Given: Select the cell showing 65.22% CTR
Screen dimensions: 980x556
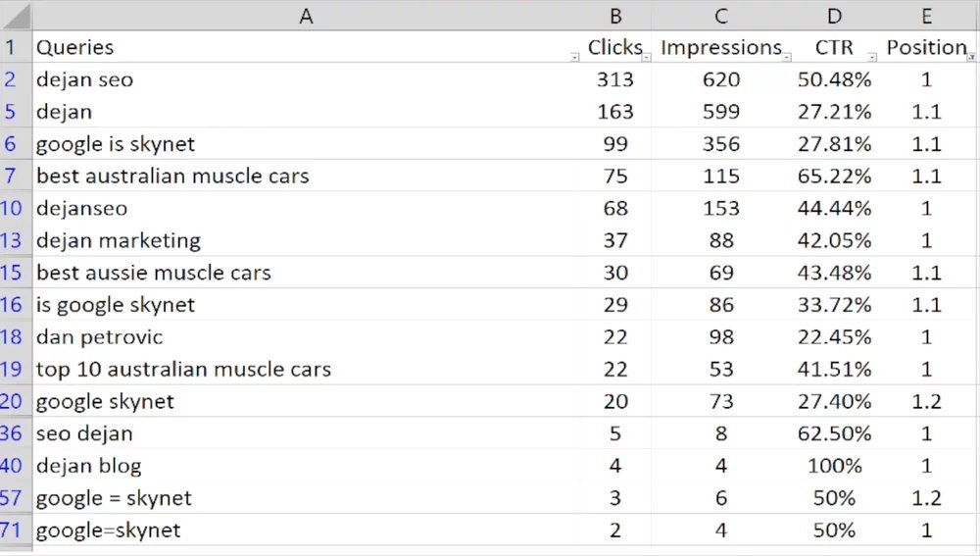Looking at the screenshot, I should 834,177.
